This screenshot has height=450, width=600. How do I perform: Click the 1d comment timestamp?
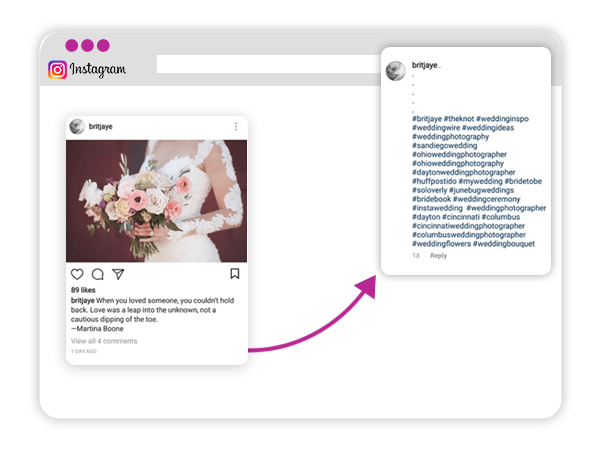tap(416, 256)
